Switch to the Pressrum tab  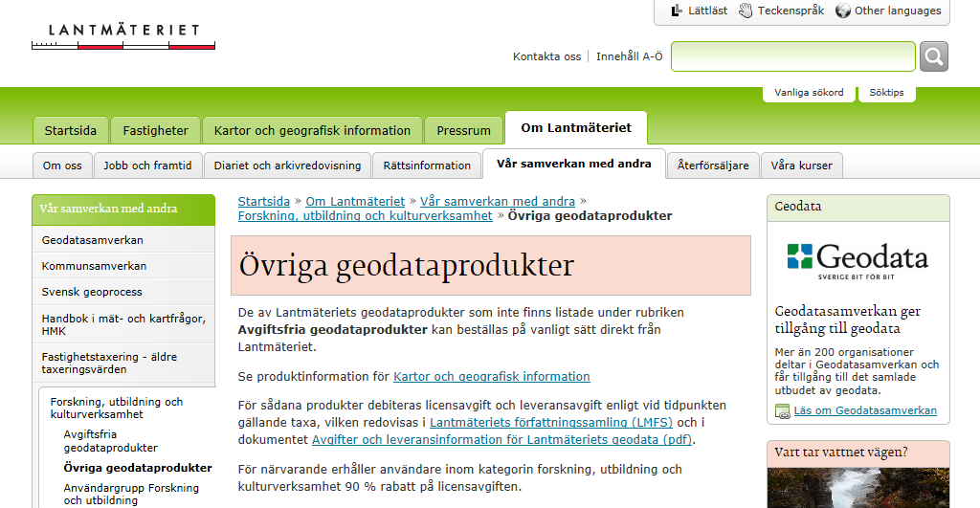pyautogui.click(x=464, y=131)
